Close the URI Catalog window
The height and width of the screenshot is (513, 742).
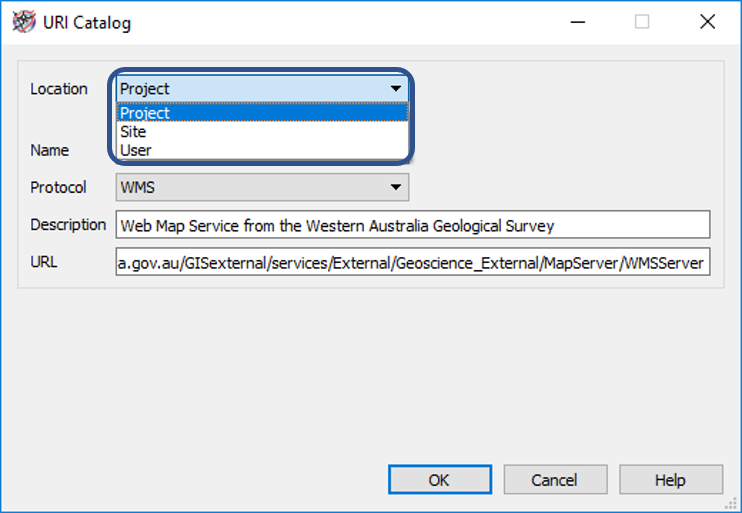pos(707,22)
